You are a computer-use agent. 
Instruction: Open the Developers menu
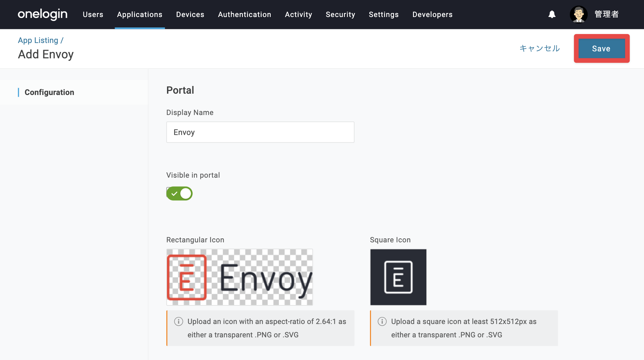click(x=432, y=14)
